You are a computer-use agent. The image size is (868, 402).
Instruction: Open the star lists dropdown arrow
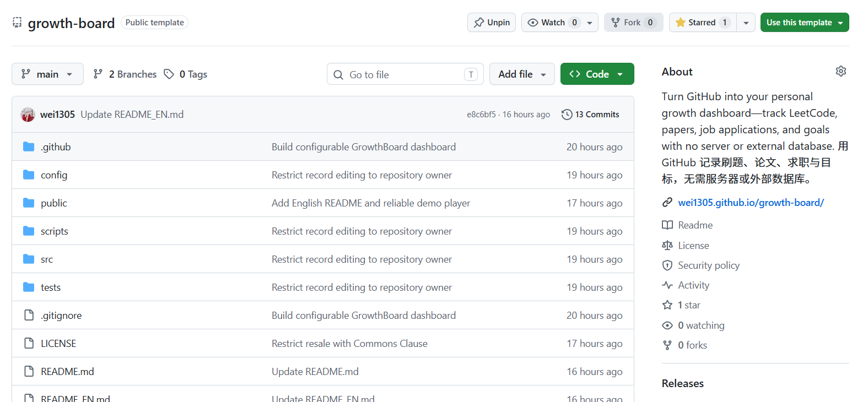pos(746,23)
